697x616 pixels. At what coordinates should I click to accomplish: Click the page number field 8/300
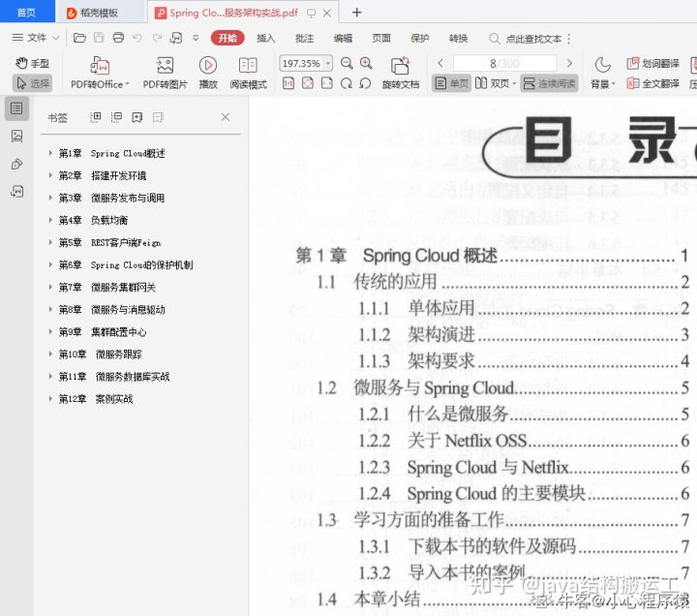click(x=504, y=63)
